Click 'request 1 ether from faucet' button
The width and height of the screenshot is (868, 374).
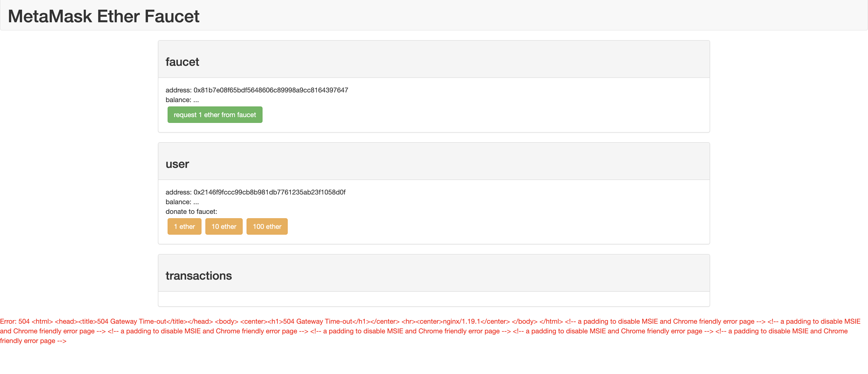pyautogui.click(x=215, y=115)
